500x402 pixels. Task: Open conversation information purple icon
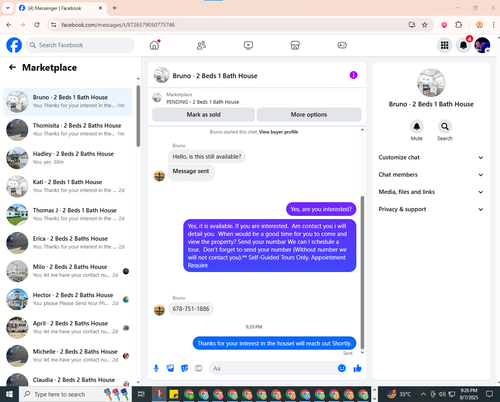pyautogui.click(x=353, y=75)
